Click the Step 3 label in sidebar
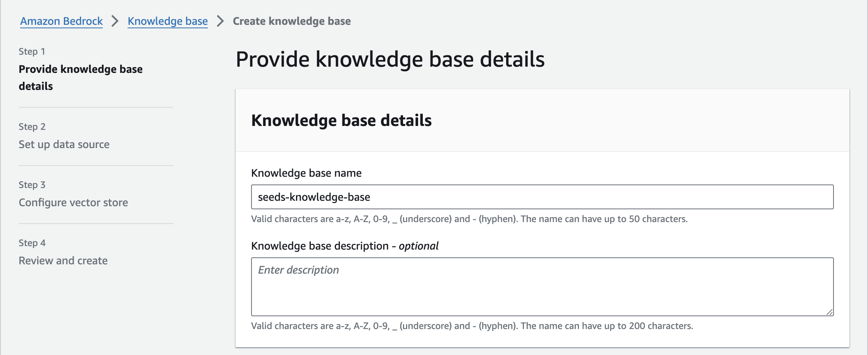 click(32, 185)
